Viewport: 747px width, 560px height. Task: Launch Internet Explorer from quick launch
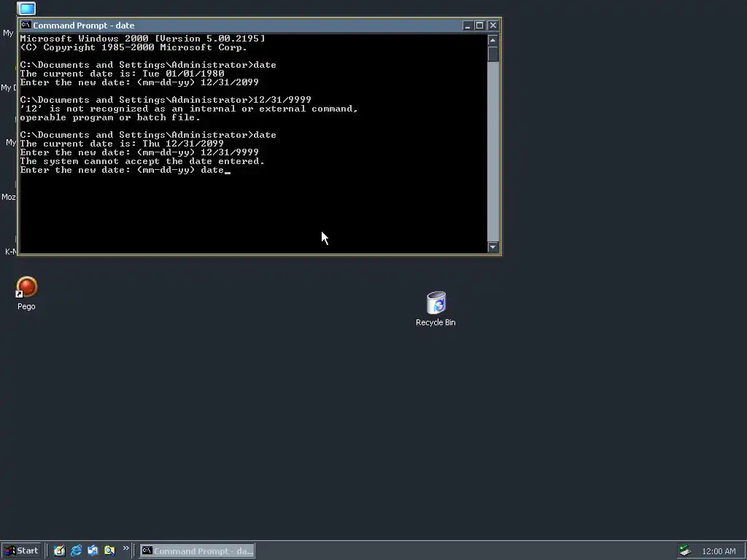point(76,551)
